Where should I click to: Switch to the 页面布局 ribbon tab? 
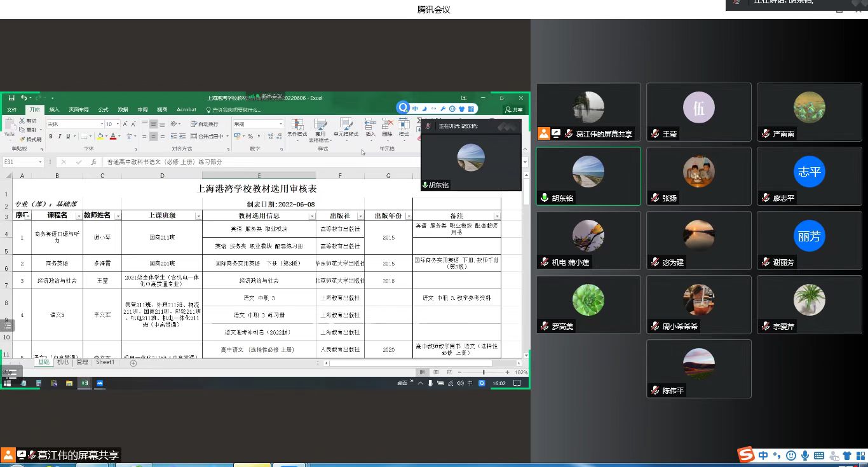coord(79,109)
